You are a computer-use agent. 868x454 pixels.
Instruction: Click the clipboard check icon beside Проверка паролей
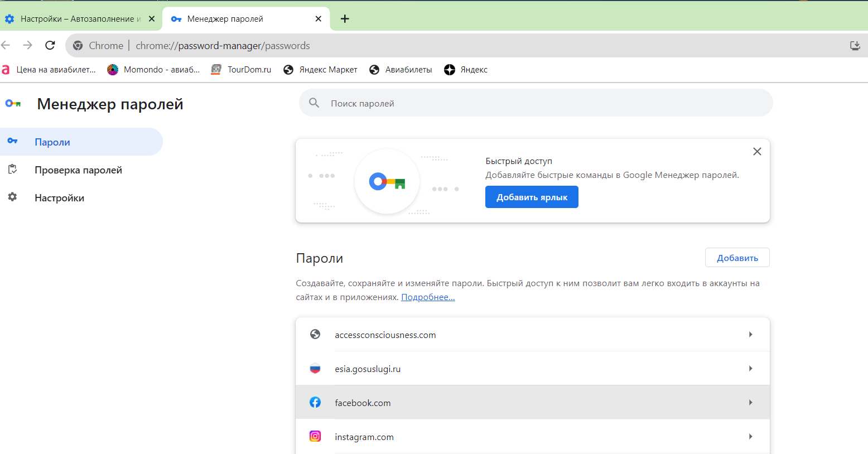pos(12,169)
